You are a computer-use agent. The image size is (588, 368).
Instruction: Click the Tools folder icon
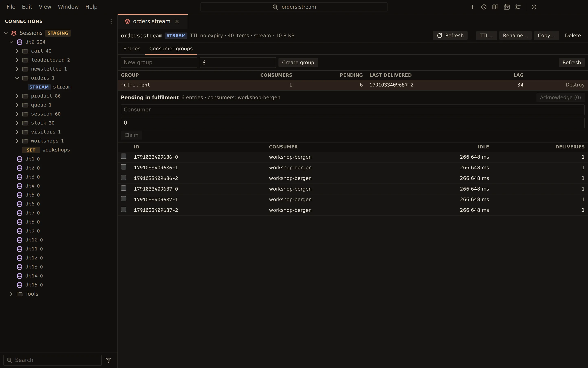(x=20, y=294)
